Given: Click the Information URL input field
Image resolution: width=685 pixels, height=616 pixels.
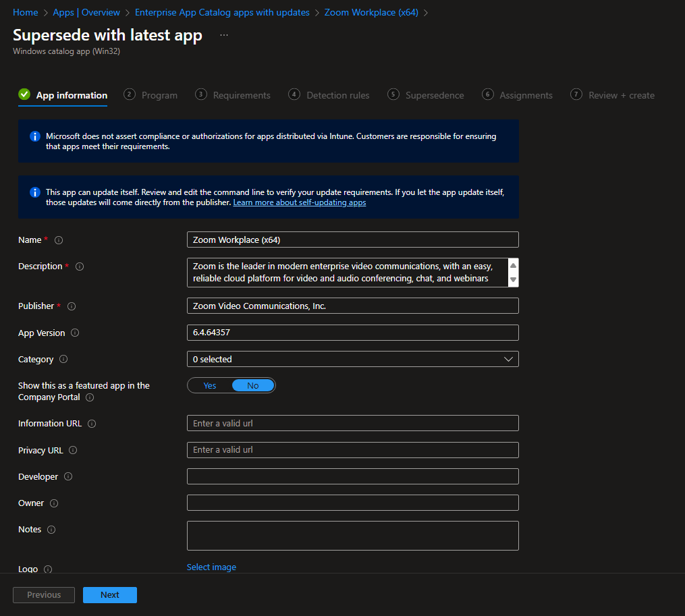Looking at the screenshot, I should [352, 423].
